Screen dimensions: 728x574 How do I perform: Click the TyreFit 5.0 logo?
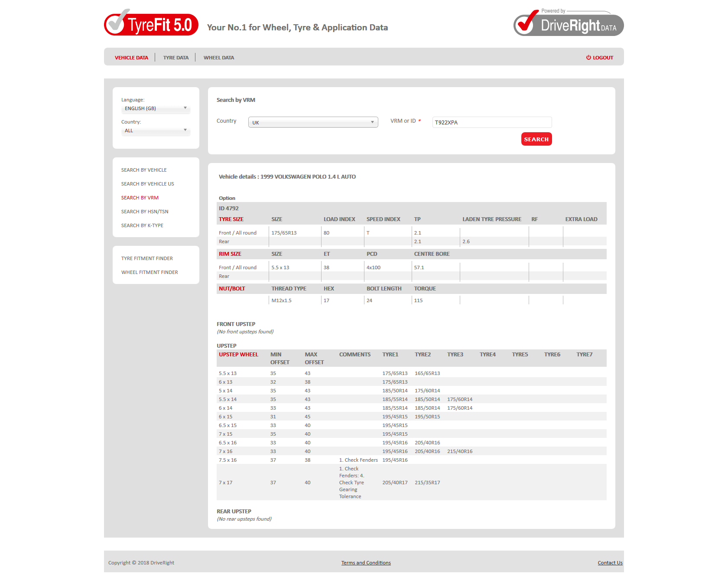[x=151, y=24]
